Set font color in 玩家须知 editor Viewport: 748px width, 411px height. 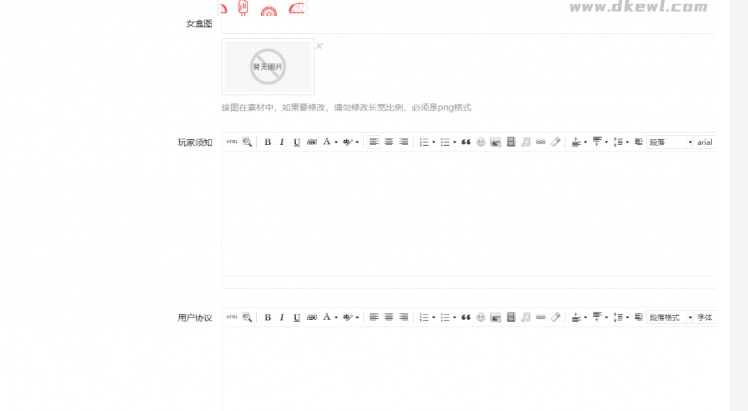327,142
